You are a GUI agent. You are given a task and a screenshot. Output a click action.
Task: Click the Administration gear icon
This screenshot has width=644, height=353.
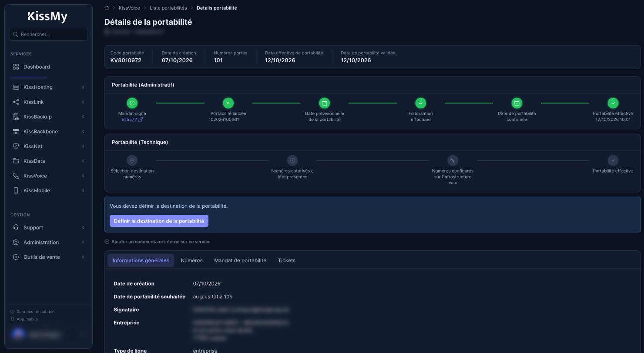[x=16, y=243]
